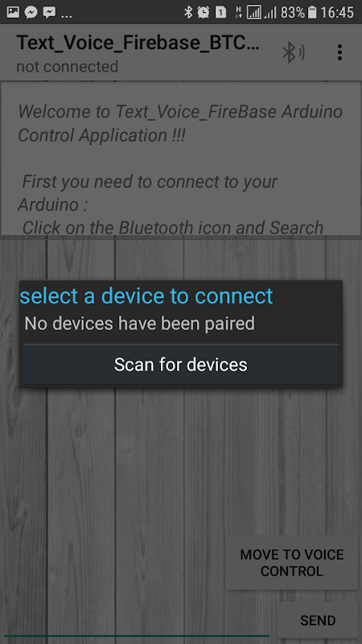362x644 pixels.
Task: Focus the message text input field
Action: click(138, 622)
